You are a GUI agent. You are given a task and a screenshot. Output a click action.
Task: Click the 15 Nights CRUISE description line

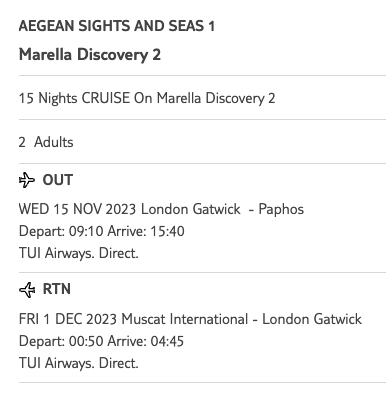coord(147,98)
